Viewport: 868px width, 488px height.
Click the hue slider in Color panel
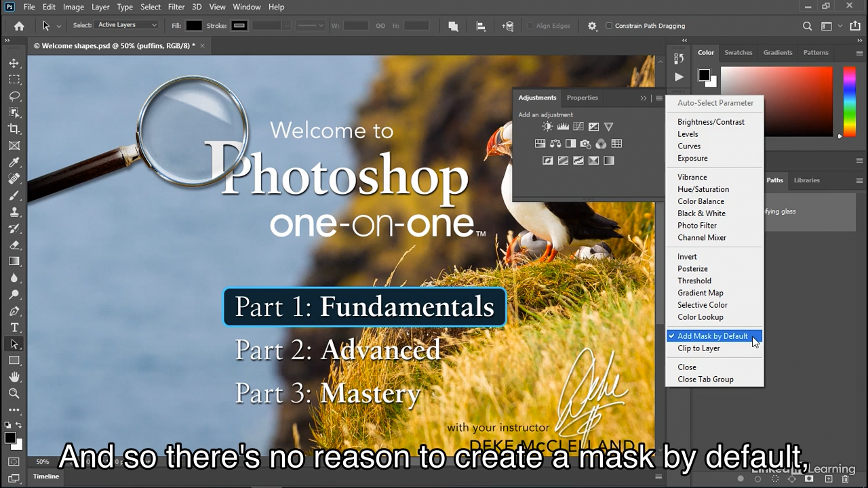click(849, 102)
